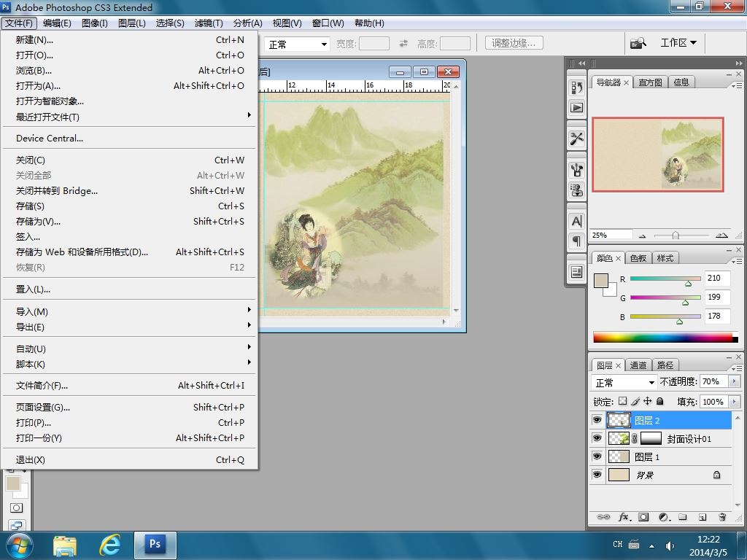Open the fill 填充 slider arrow
Screen dimensions: 747x560
click(x=734, y=402)
